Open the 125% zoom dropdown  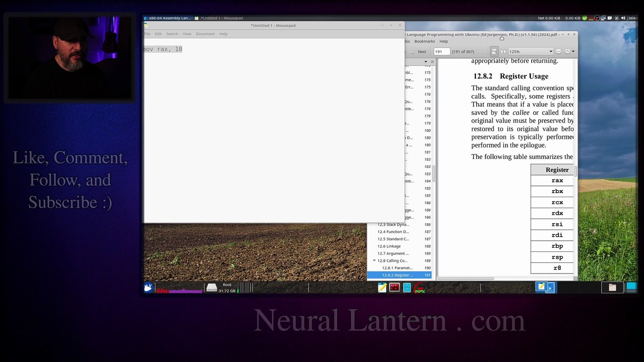tap(530, 51)
